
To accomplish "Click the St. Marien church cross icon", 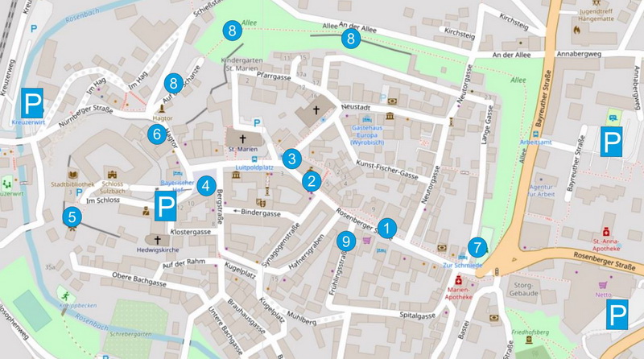I will (x=243, y=138).
